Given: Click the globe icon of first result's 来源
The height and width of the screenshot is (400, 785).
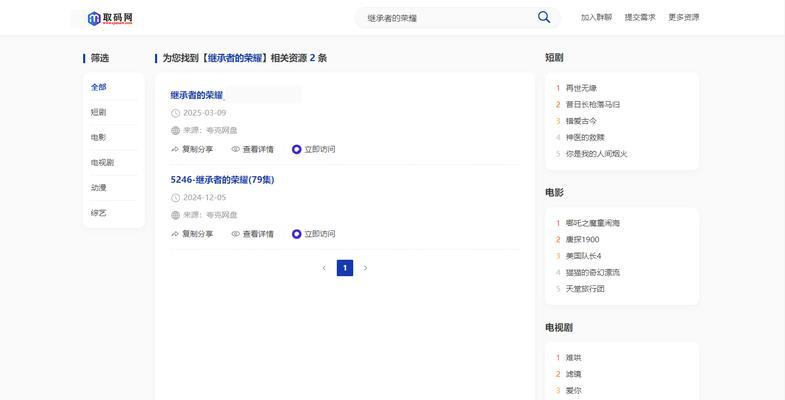Looking at the screenshot, I should pyautogui.click(x=175, y=131).
